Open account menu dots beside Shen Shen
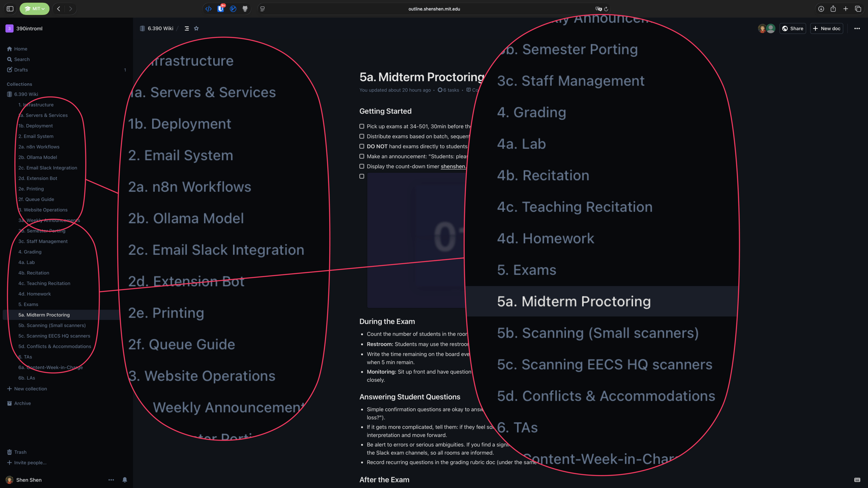868x488 pixels. [x=111, y=480]
